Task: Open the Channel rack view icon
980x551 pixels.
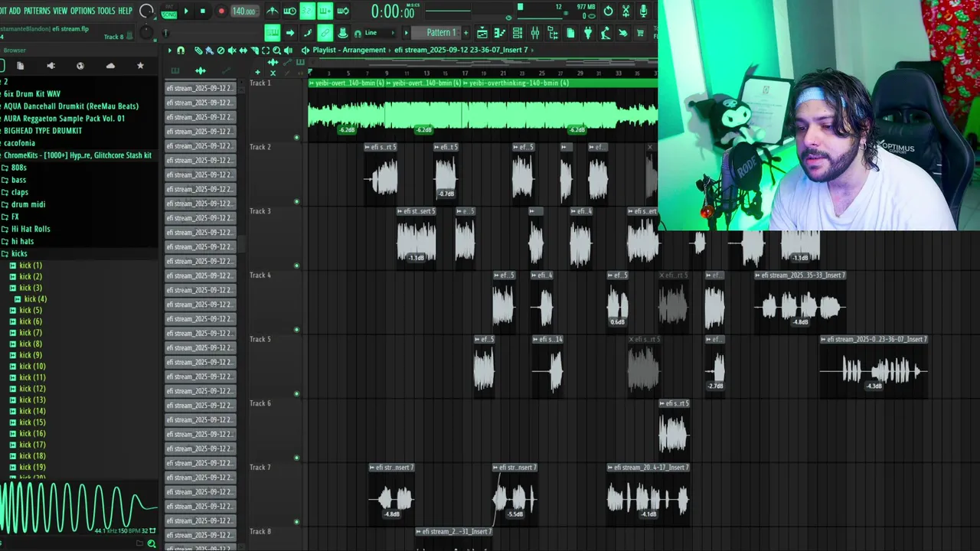Action: click(x=518, y=33)
